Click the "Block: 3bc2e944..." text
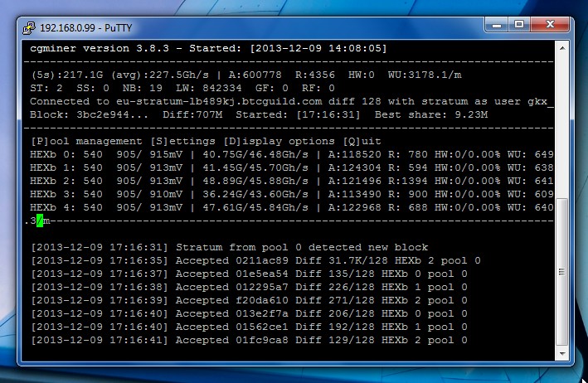 [89, 114]
